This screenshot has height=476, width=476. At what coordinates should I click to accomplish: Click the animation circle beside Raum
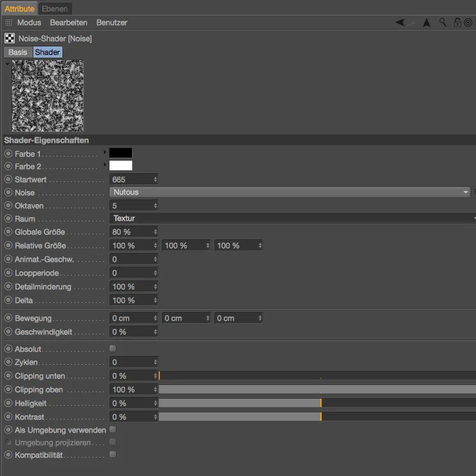coord(8,218)
